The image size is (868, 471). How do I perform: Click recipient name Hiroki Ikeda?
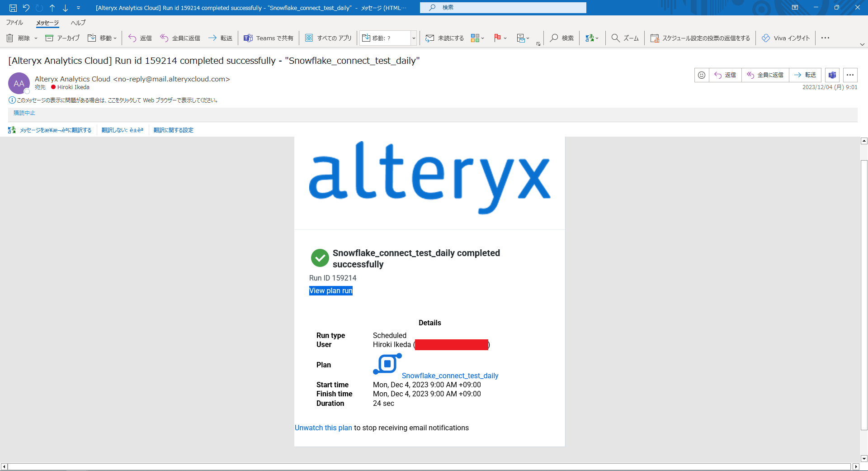(73, 87)
